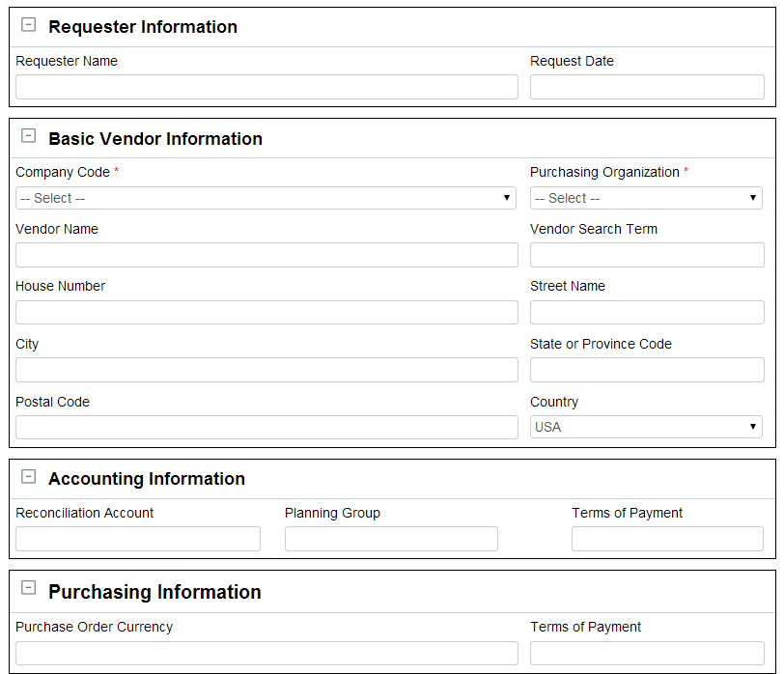Collapse the Purchasing Information section

tap(29, 587)
